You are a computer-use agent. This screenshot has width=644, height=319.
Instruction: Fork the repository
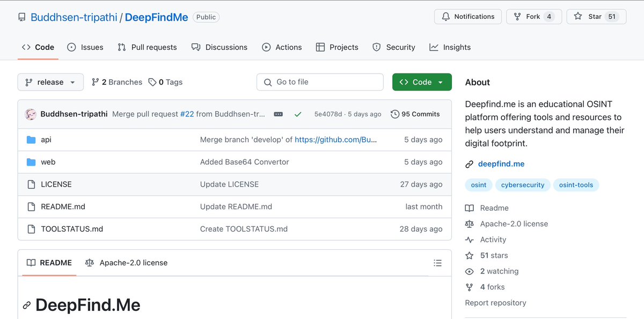533,17
